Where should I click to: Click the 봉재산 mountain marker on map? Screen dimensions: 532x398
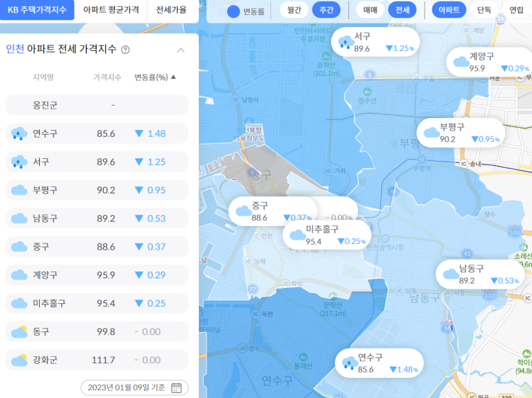click(x=303, y=357)
